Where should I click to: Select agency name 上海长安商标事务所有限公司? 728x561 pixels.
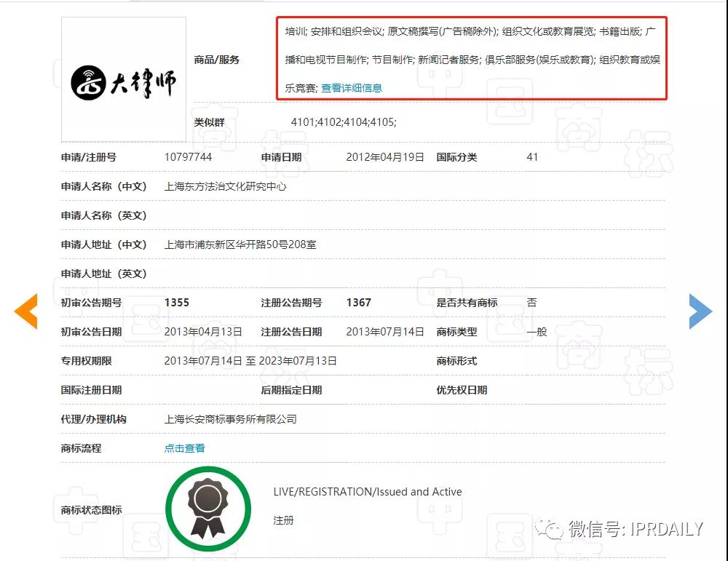tap(230, 419)
